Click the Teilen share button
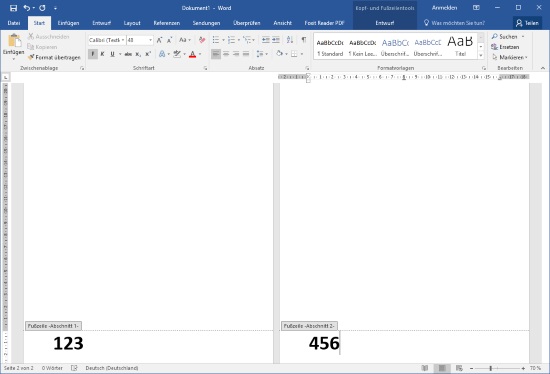The height and width of the screenshot is (374, 550). tap(528, 23)
